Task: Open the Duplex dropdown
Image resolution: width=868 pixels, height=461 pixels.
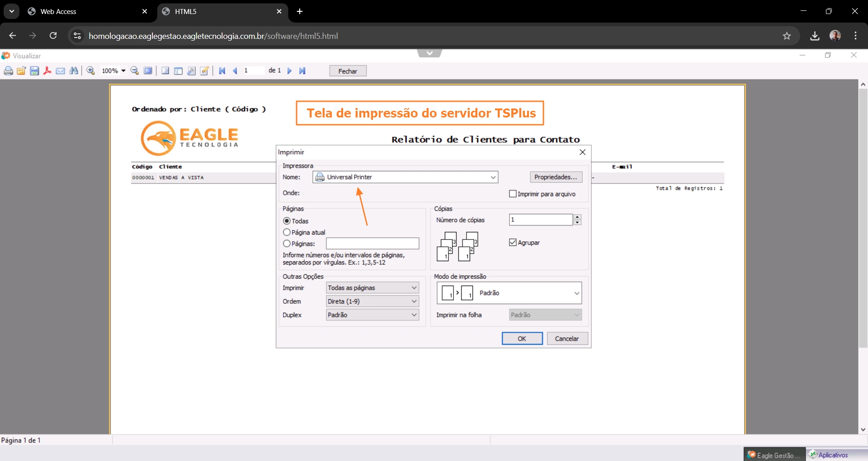Action: point(373,315)
